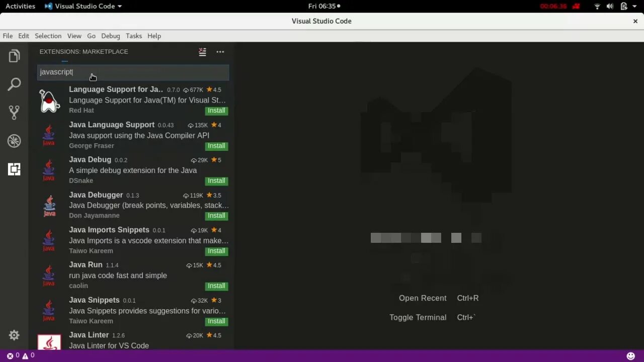Click Java Language Support extension logo
Viewport: 644px width, 362px height.
coord(49,135)
